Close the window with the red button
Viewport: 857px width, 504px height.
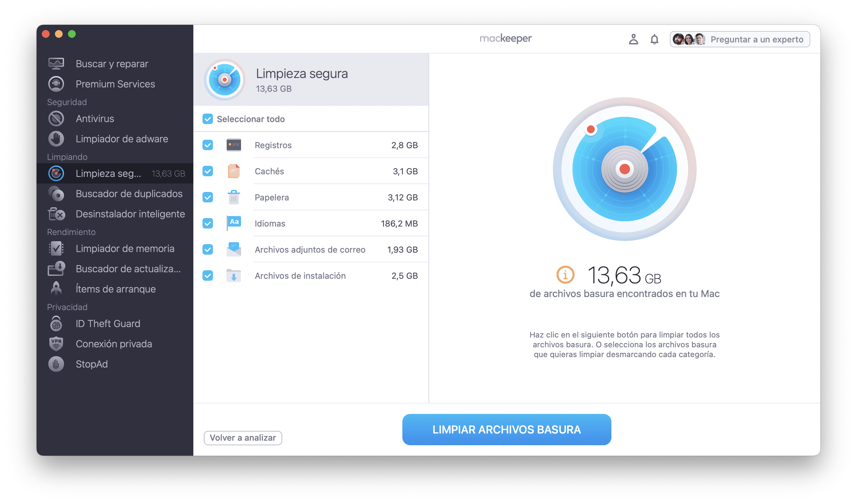(46, 34)
